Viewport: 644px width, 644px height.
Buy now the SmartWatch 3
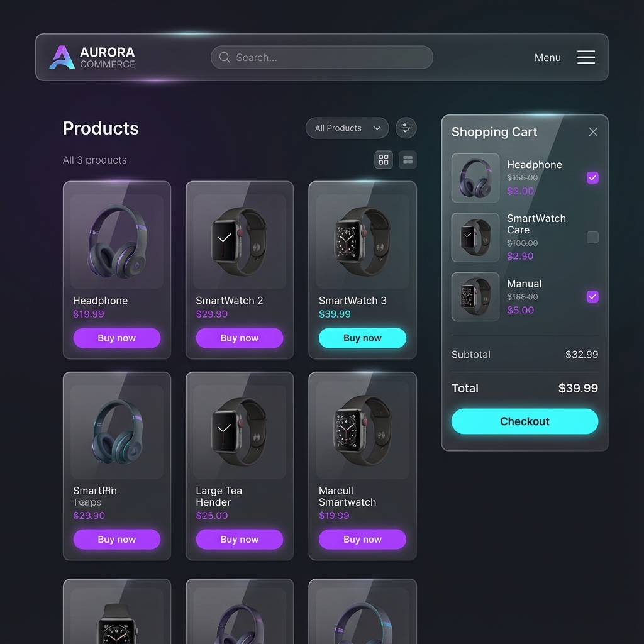[x=362, y=338]
